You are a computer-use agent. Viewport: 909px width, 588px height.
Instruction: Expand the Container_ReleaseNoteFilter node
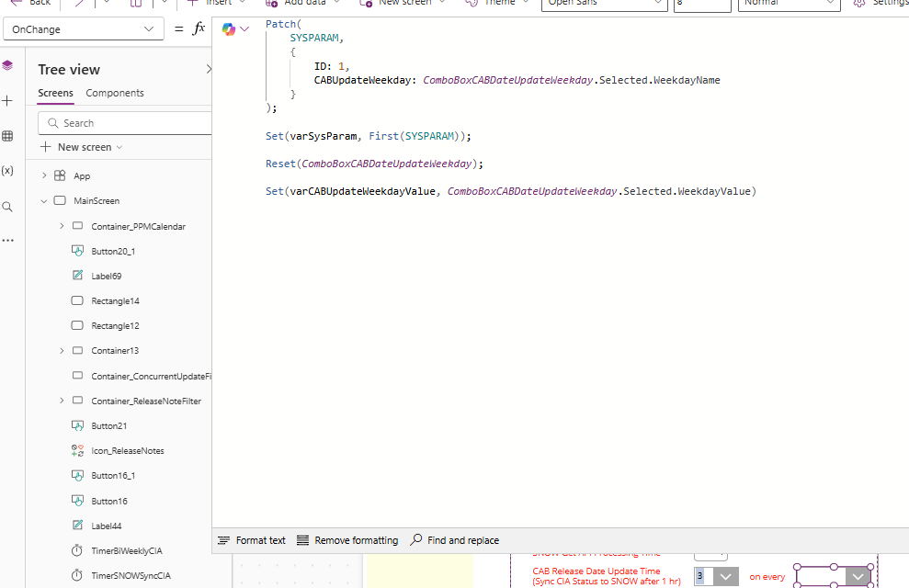click(x=62, y=401)
